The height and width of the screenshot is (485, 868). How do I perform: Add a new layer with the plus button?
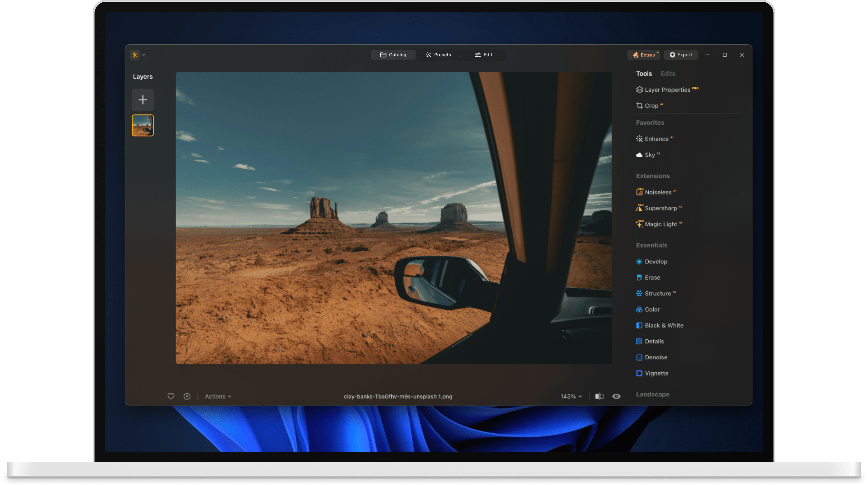point(143,100)
